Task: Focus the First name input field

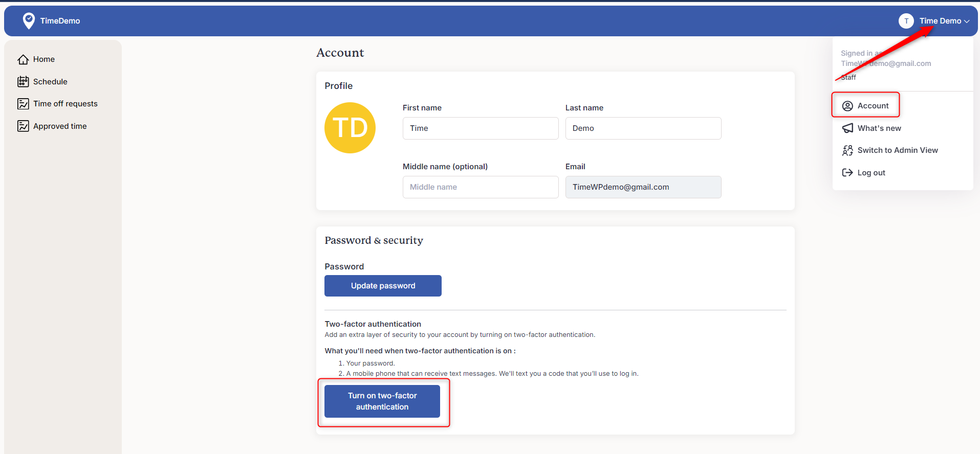Action: tap(480, 128)
